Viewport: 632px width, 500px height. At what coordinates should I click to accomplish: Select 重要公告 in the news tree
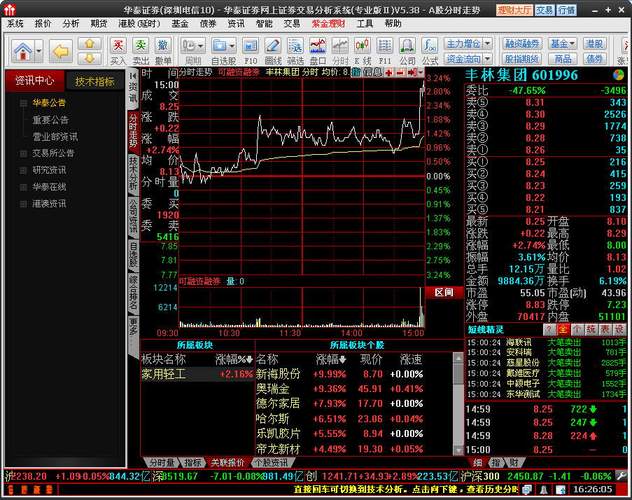coord(51,119)
